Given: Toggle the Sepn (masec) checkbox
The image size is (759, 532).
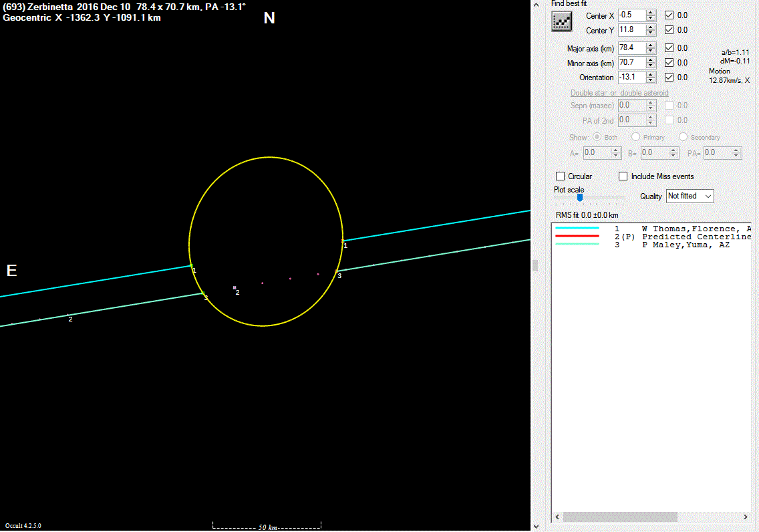Looking at the screenshot, I should 669,105.
